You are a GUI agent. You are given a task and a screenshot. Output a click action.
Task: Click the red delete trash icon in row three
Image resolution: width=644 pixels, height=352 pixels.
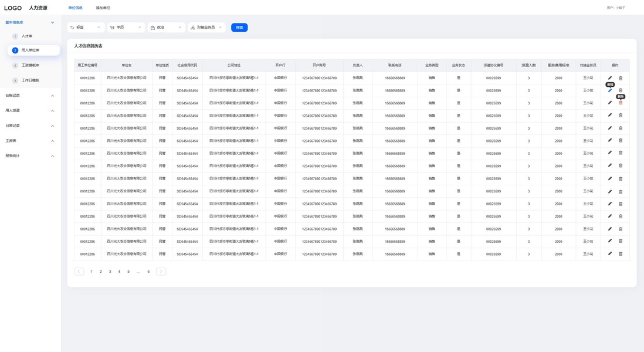pyautogui.click(x=621, y=103)
